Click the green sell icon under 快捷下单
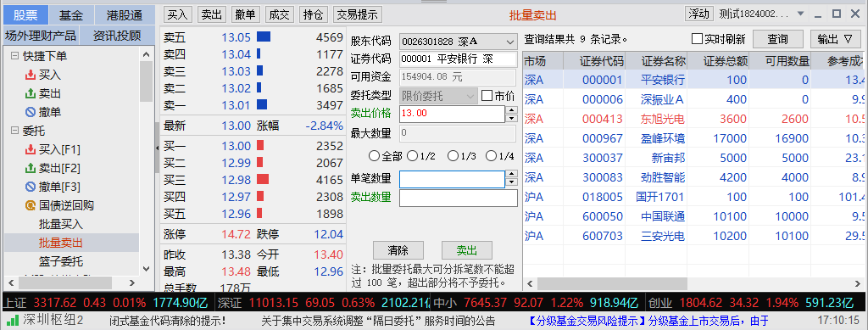Image resolution: width=868 pixels, height=330 pixels. (x=31, y=93)
